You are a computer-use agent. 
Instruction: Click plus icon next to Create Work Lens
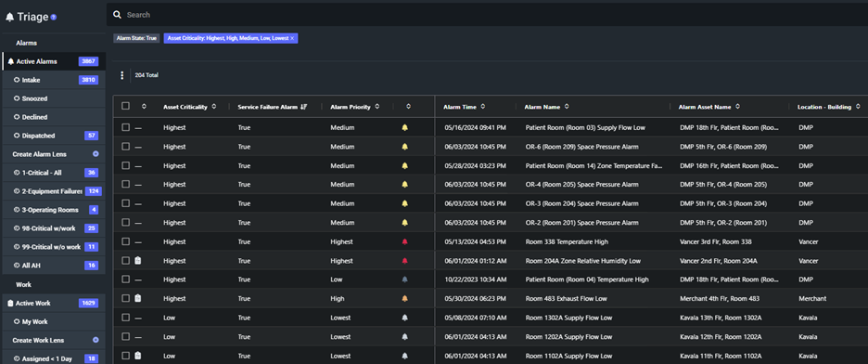tap(96, 340)
